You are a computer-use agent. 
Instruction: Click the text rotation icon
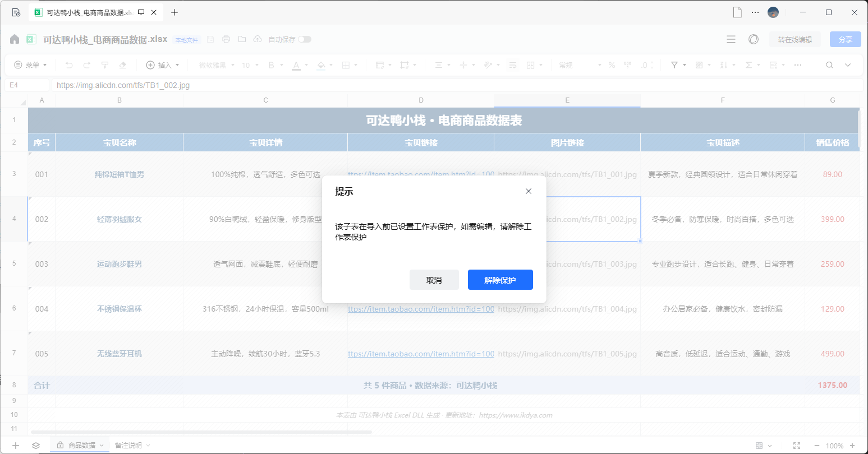coord(488,65)
